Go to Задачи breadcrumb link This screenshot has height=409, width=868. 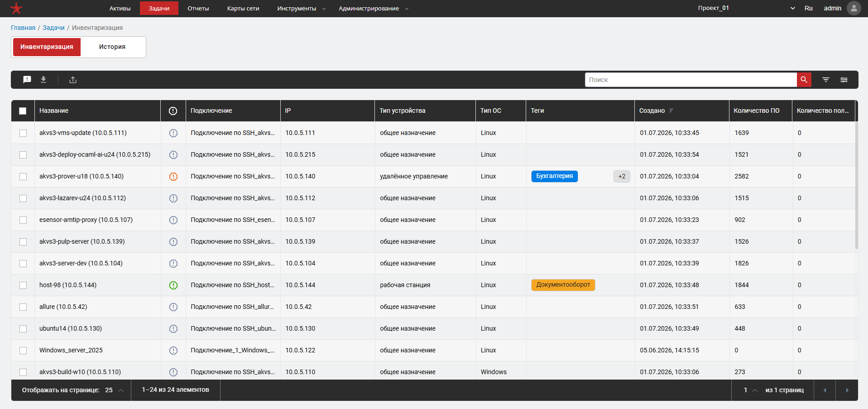(53, 28)
